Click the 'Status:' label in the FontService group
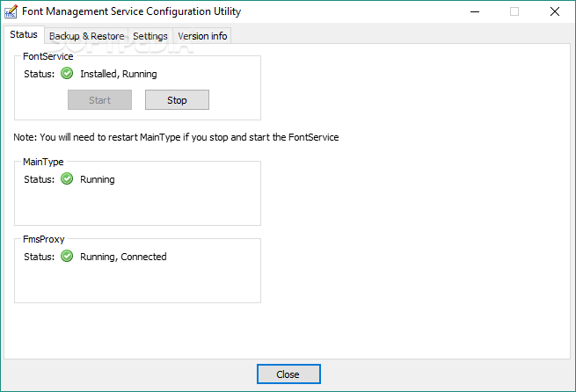Image resolution: width=576 pixels, height=392 pixels. 40,74
